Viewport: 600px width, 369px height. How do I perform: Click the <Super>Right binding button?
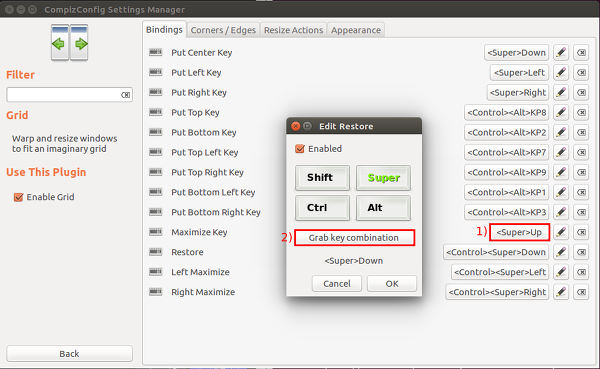tap(518, 93)
